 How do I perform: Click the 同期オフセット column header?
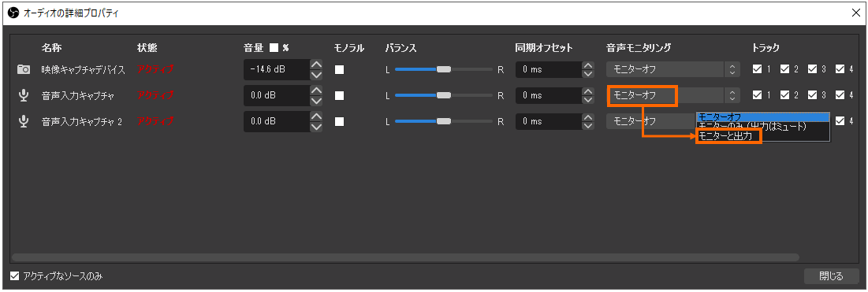click(x=544, y=47)
